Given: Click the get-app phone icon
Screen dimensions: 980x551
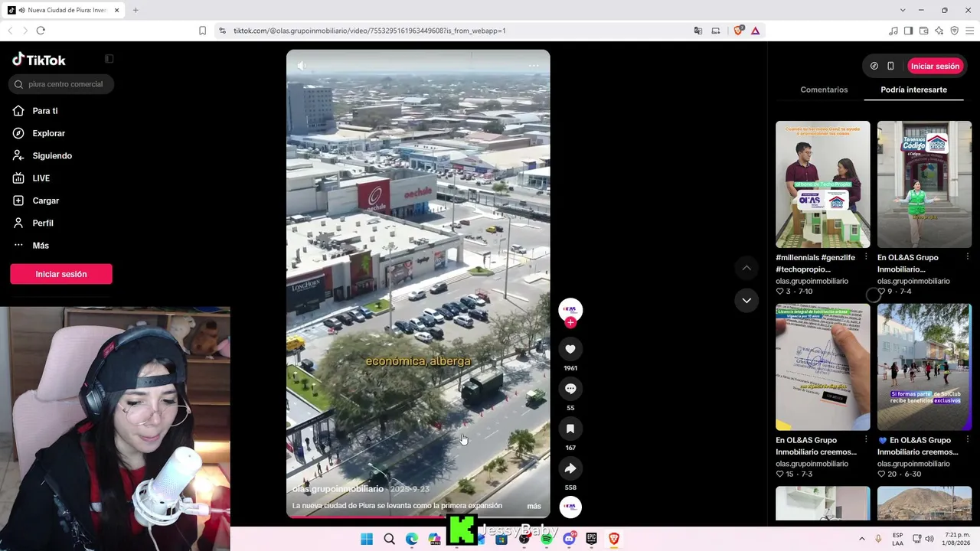Looking at the screenshot, I should [890, 66].
